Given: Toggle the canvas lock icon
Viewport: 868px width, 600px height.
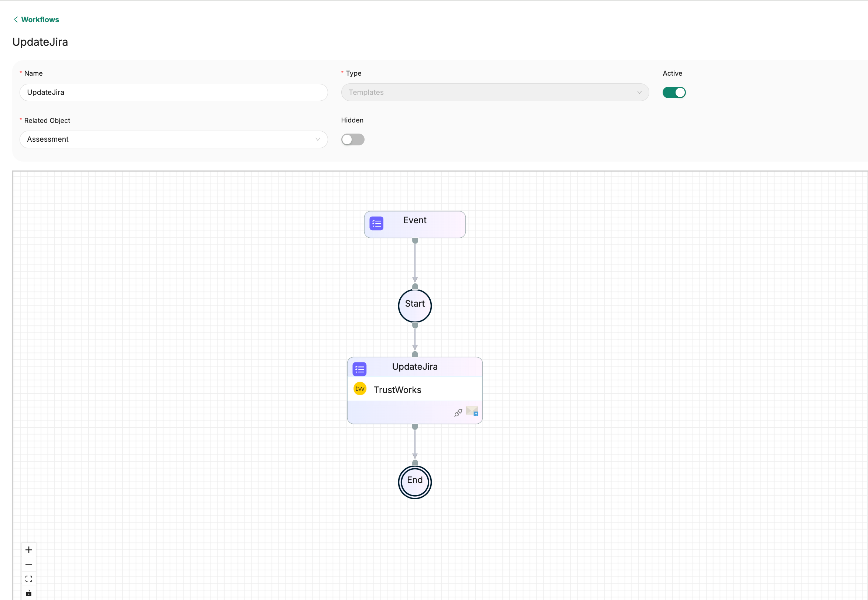Looking at the screenshot, I should [28, 593].
